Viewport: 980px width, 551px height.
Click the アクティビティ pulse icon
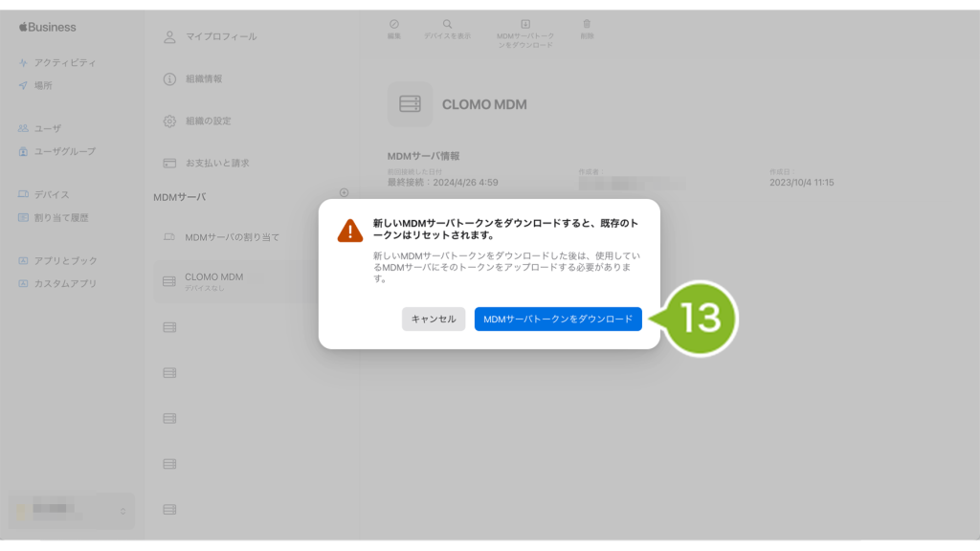click(23, 62)
